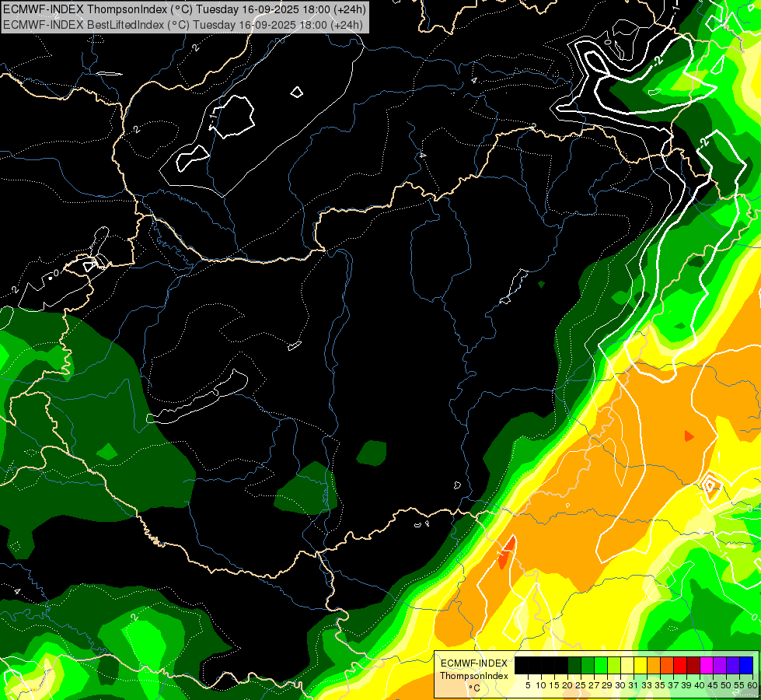761x700 pixels.
Task: Click the legend scale value 45
Action: [713, 685]
